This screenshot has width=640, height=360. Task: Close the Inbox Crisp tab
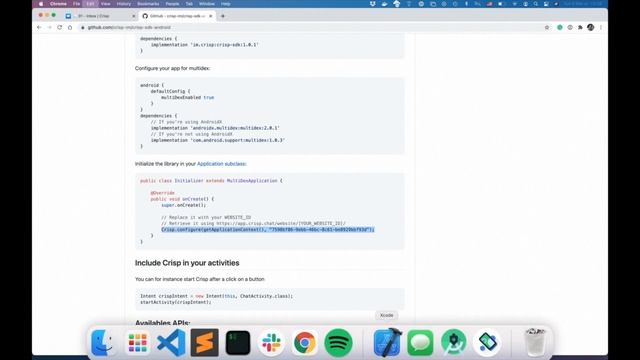133,16
